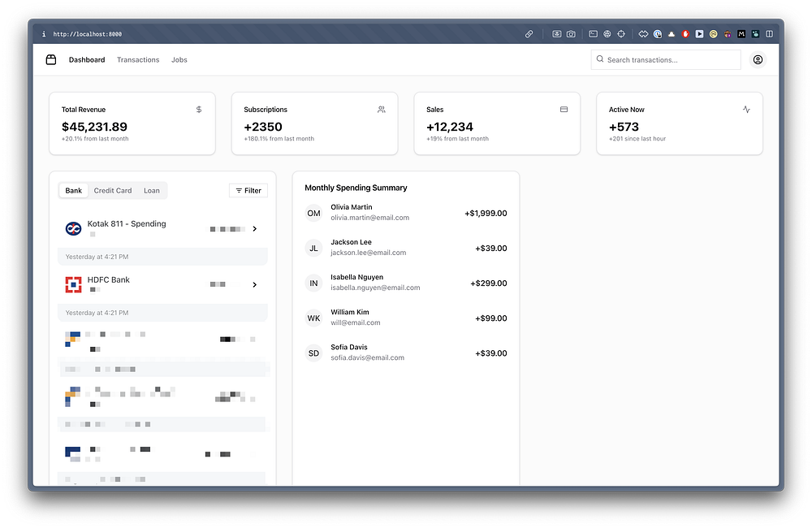Select the Bank tab
Image resolution: width=812 pixels, height=528 pixels.
tap(74, 191)
